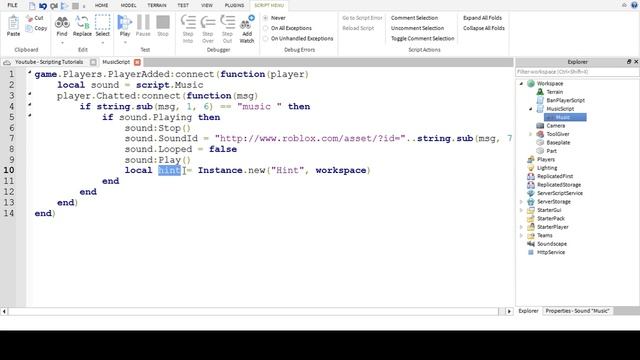Expand the StarterGui tree node
Image resolution: width=640 pixels, height=360 pixels.
tap(521, 210)
